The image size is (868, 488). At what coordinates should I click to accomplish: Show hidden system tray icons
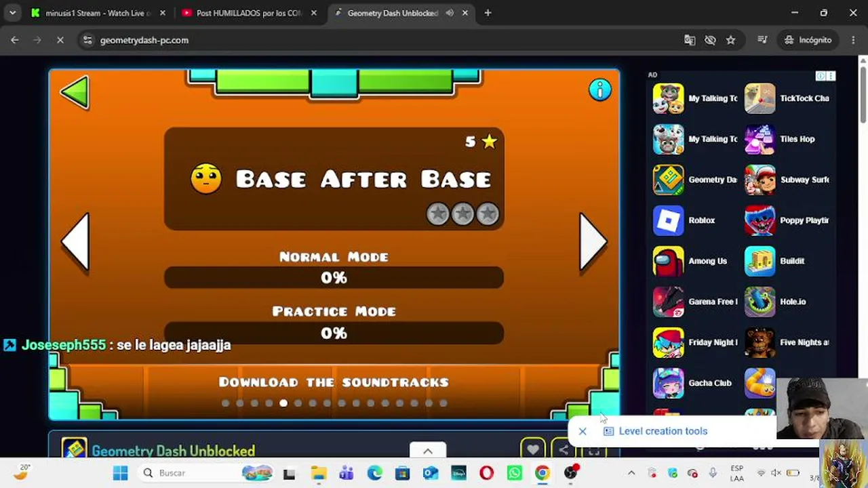[631, 473]
